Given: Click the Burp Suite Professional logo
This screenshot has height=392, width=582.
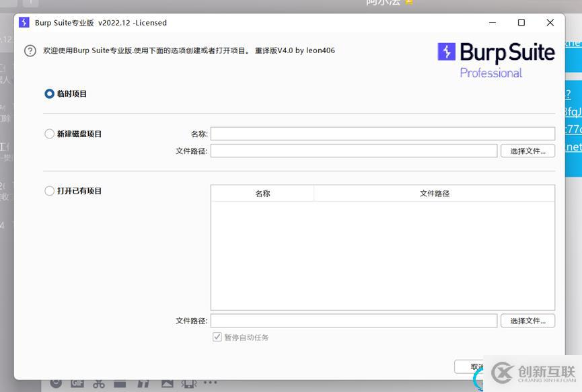Looking at the screenshot, I should coord(496,60).
